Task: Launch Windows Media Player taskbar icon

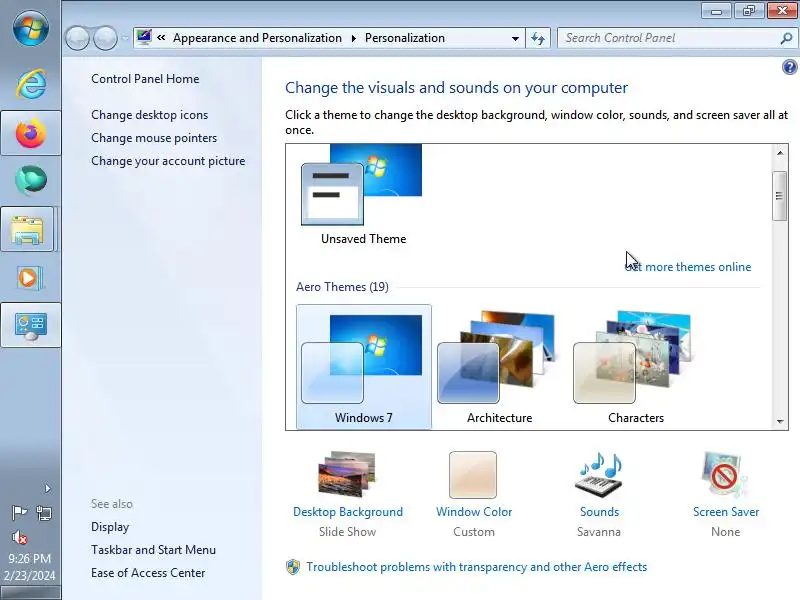Action: tap(30, 278)
